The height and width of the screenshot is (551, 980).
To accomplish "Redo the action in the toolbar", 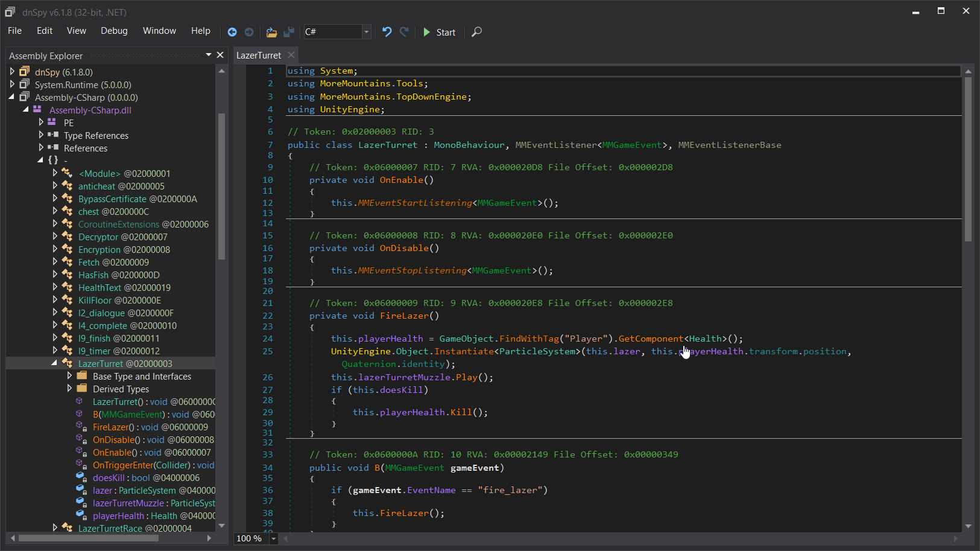I will (x=404, y=32).
